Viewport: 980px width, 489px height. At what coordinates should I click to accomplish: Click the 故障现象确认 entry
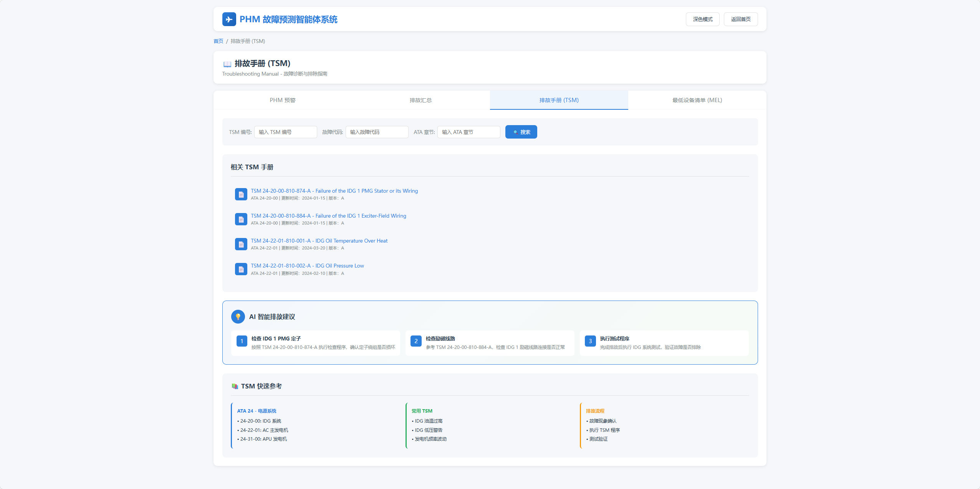(x=602, y=421)
